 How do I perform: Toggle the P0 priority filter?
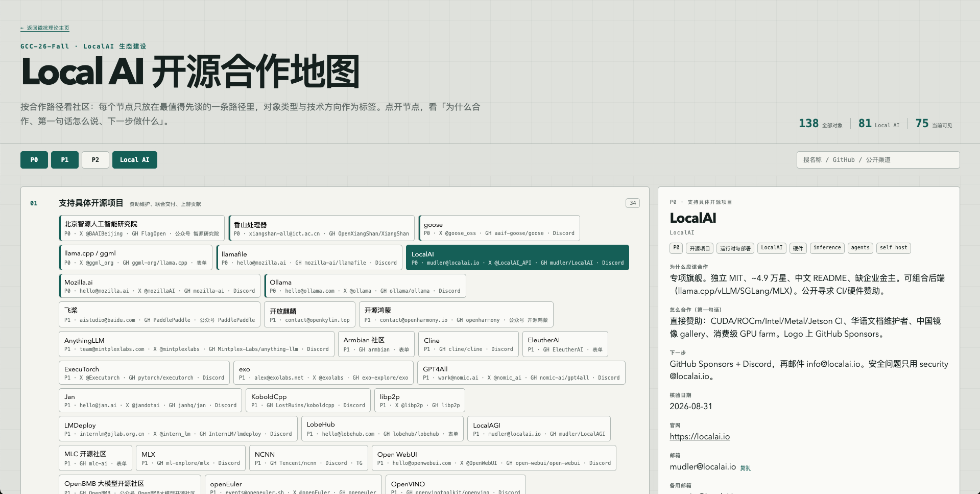click(34, 160)
